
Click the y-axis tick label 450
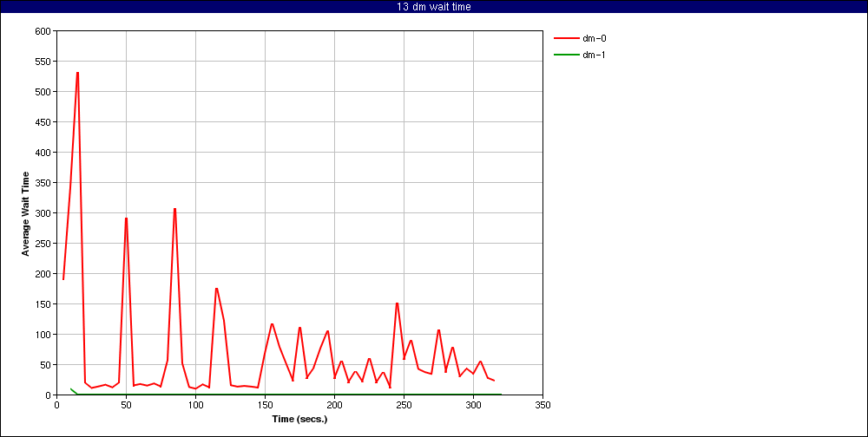43,122
